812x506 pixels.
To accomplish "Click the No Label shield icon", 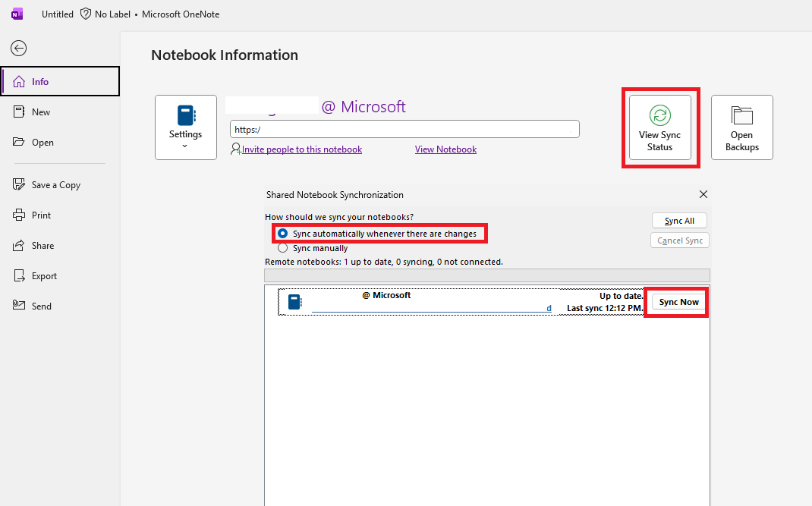I will [86, 14].
